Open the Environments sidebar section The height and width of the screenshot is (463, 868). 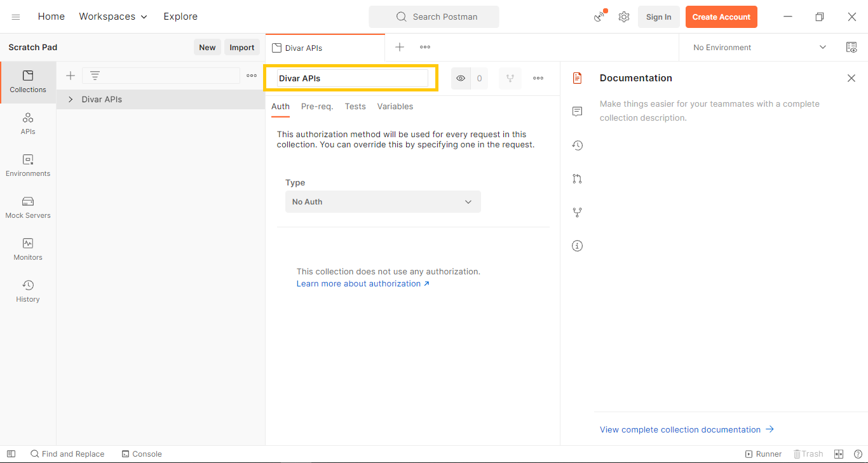pos(28,166)
